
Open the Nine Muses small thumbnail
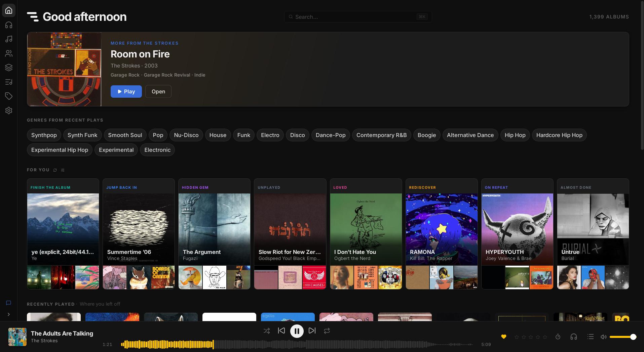tap(314, 277)
